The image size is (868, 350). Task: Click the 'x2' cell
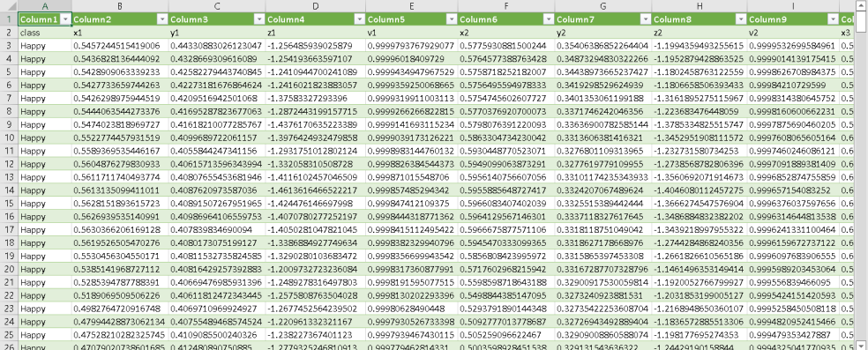click(506, 33)
